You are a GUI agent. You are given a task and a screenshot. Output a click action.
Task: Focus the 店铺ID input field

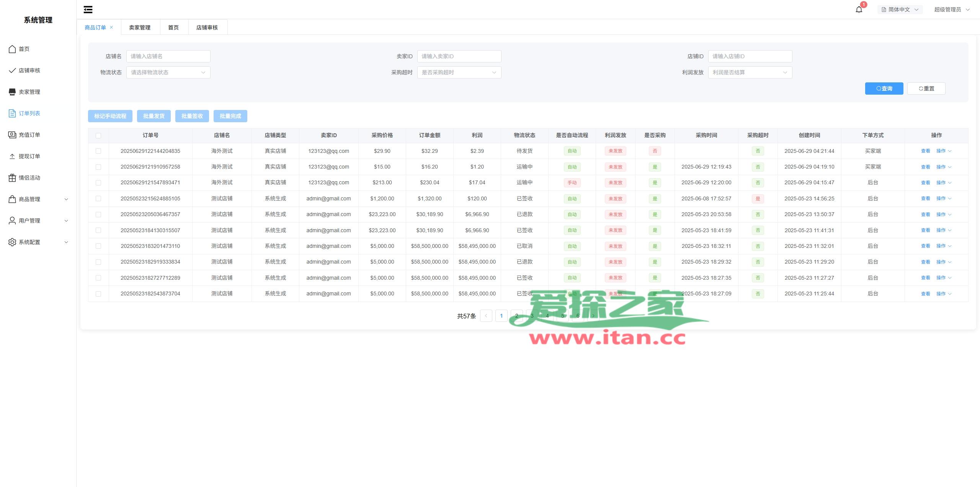click(750, 56)
